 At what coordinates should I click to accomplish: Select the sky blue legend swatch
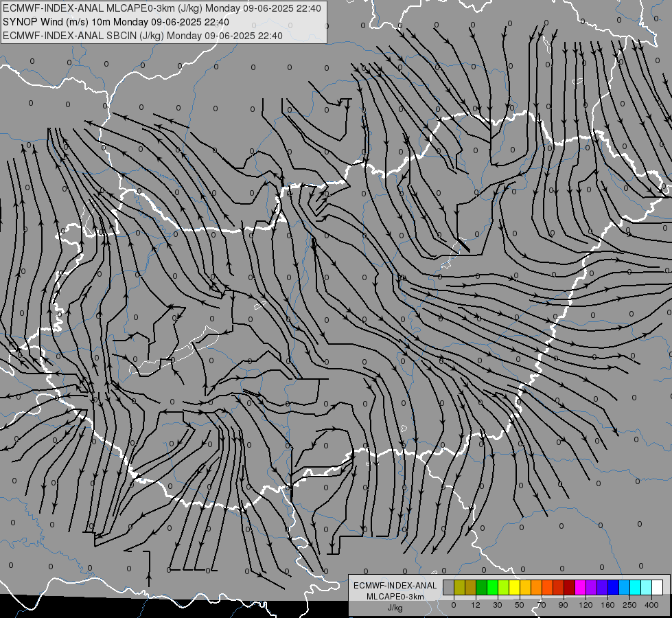pos(625,587)
